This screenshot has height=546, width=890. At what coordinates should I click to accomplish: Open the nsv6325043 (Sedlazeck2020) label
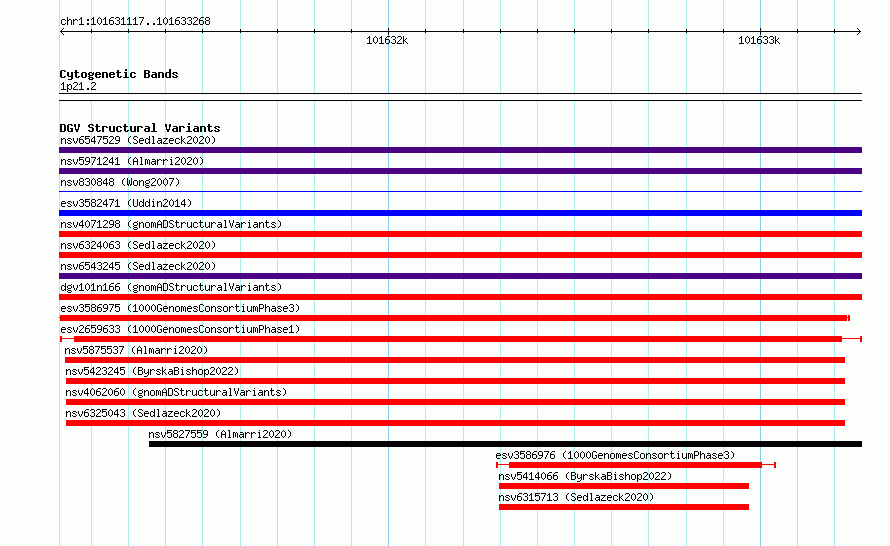click(143, 413)
